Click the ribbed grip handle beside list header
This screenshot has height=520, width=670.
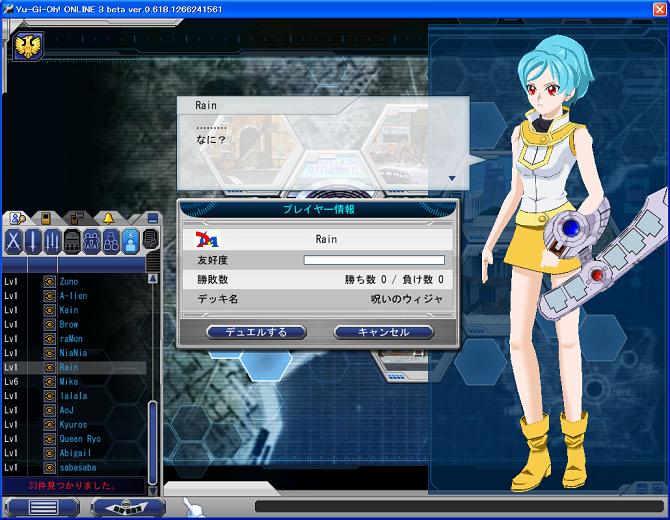(153, 263)
